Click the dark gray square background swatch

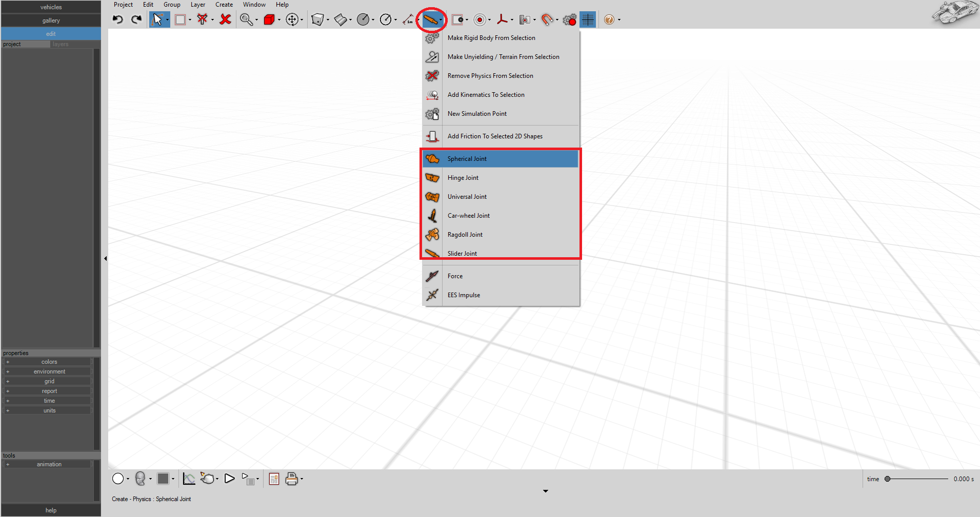163,479
